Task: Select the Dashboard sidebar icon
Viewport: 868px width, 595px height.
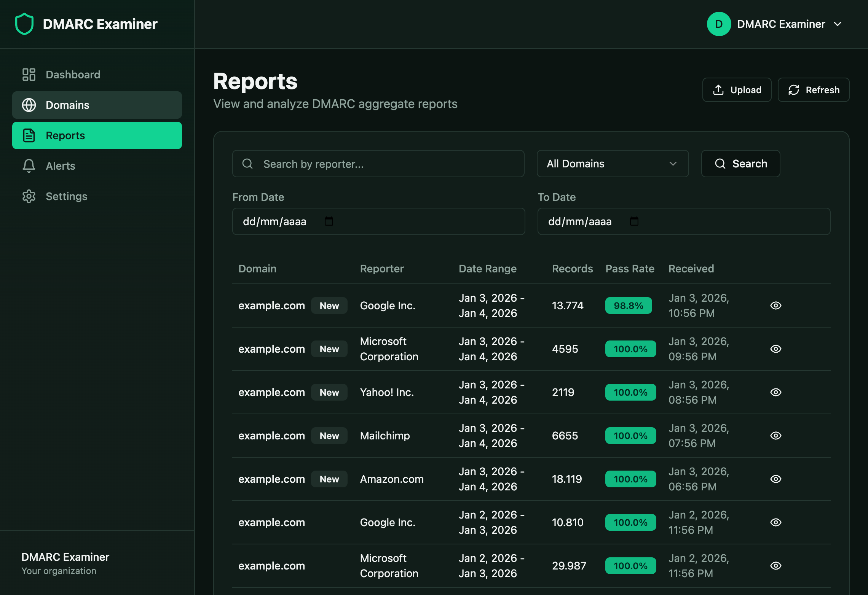Action: click(29, 75)
